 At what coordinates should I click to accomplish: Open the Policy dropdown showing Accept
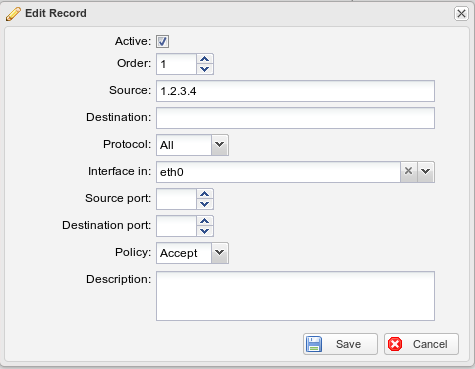(220, 253)
